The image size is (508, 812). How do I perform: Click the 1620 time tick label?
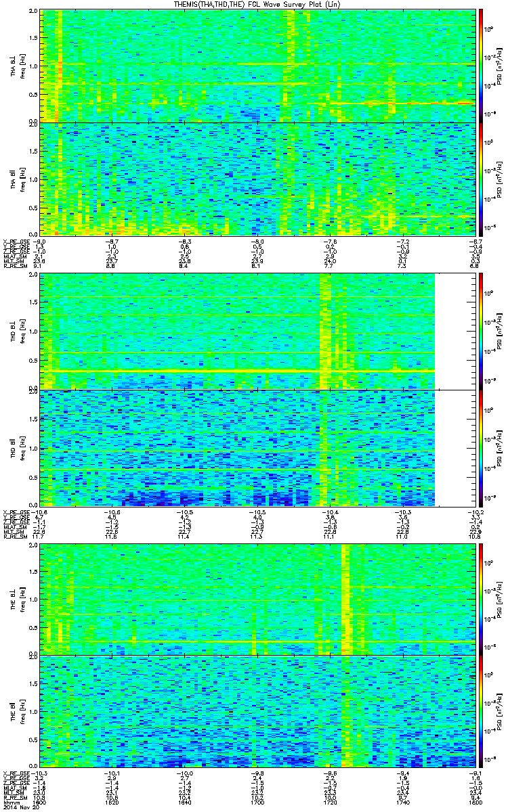tap(112, 802)
